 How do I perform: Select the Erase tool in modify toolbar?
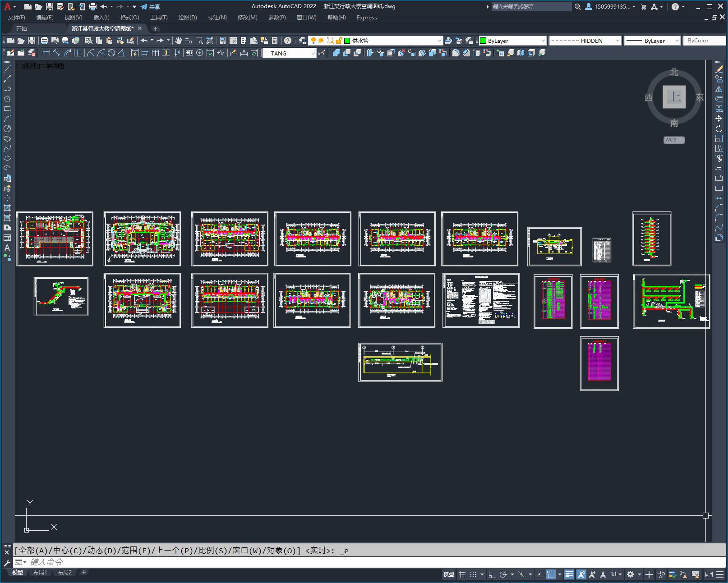(x=719, y=69)
